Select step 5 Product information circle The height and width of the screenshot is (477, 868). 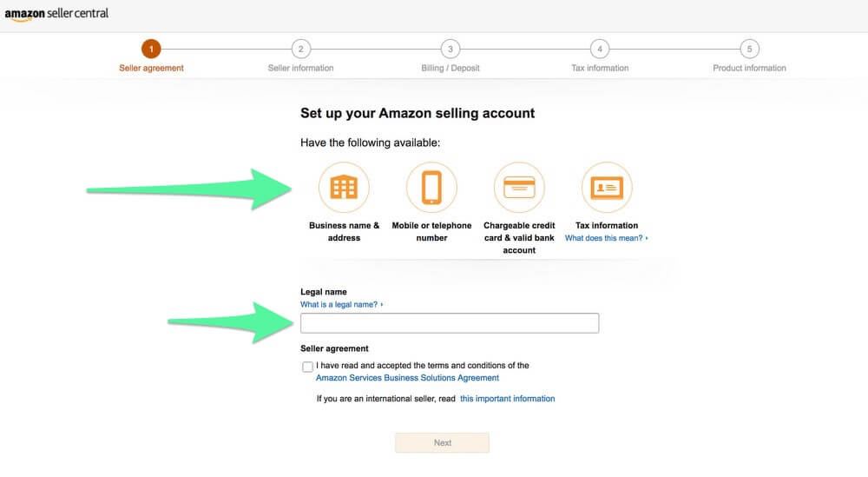(x=750, y=49)
